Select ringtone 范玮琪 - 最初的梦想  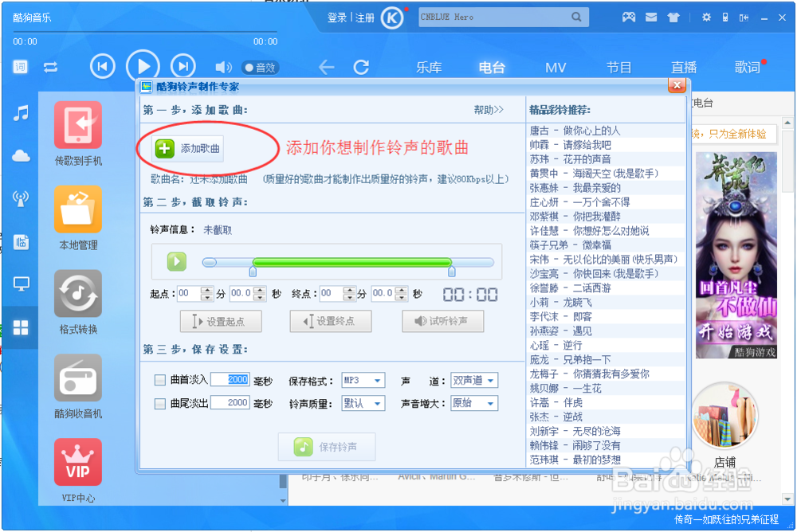click(606, 460)
